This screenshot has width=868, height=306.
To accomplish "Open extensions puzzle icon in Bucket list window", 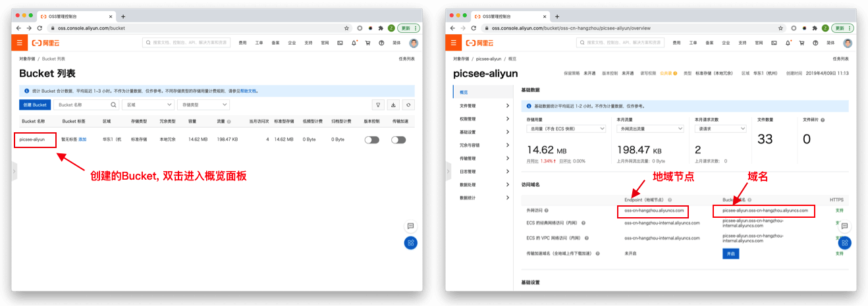I will (381, 28).
